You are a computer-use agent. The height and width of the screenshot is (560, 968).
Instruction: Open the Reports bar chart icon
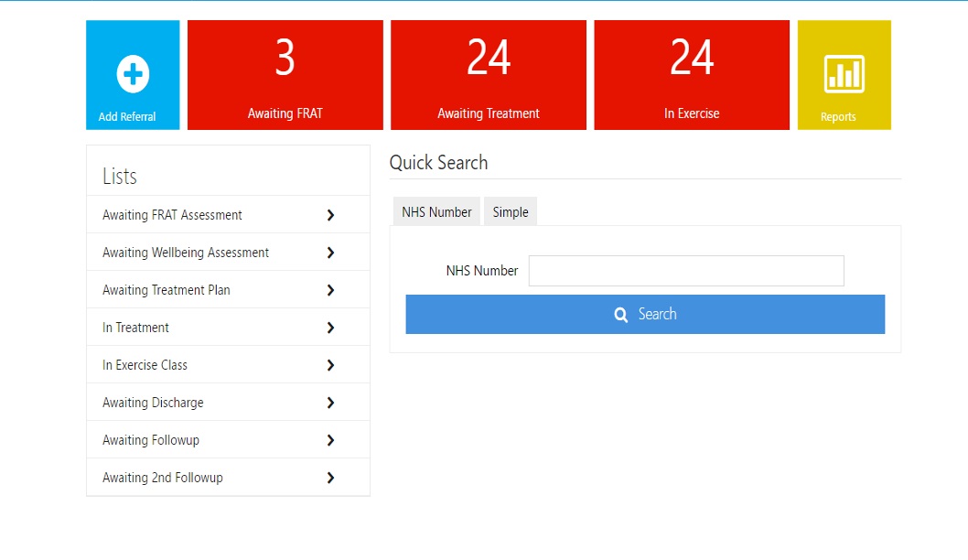844,74
